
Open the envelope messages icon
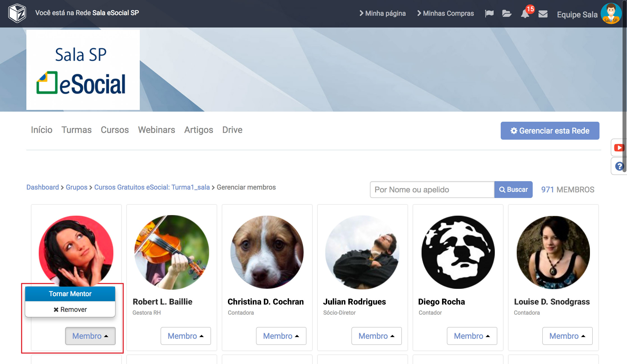pos(543,14)
